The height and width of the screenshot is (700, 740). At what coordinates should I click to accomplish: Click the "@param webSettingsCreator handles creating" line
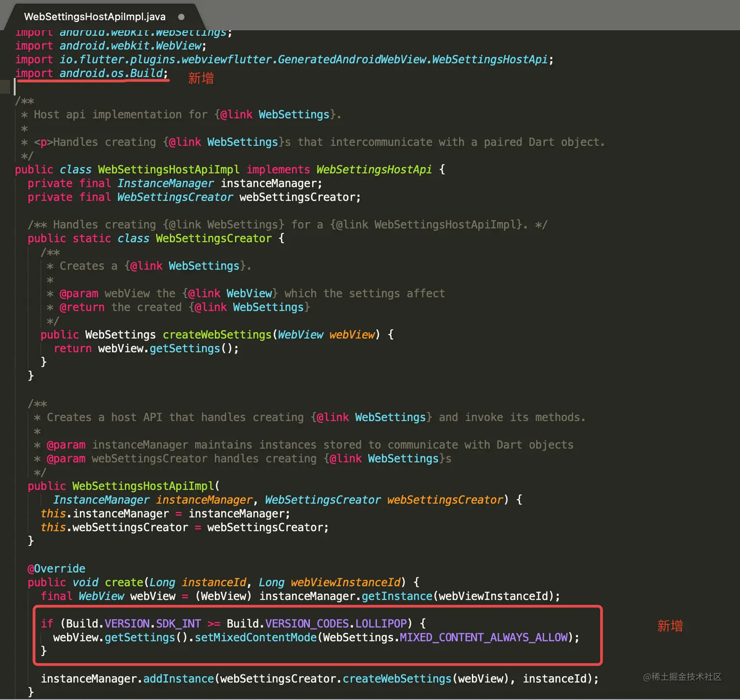coord(243,458)
